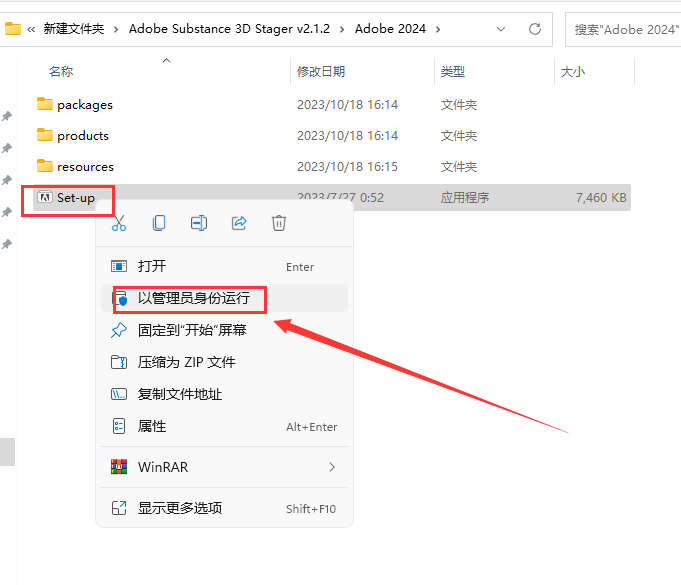Click the 显示更多选项 expand icon
681x585 pixels.
pos(119,508)
